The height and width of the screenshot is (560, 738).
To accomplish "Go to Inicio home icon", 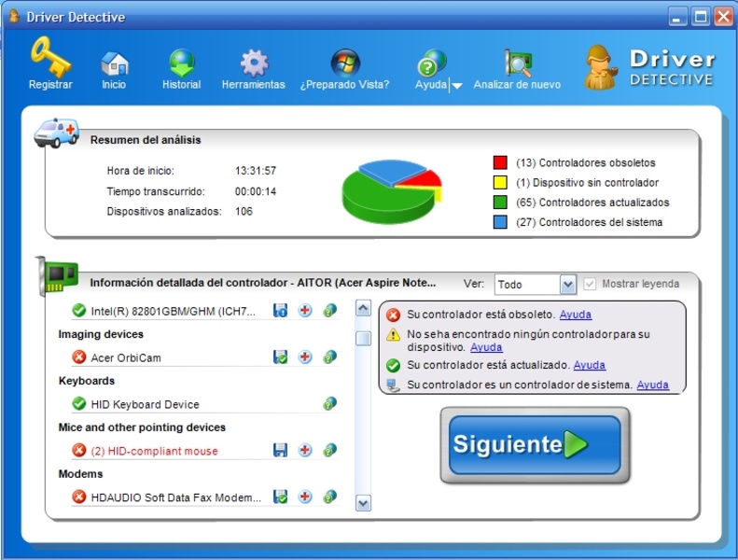I will tap(115, 63).
